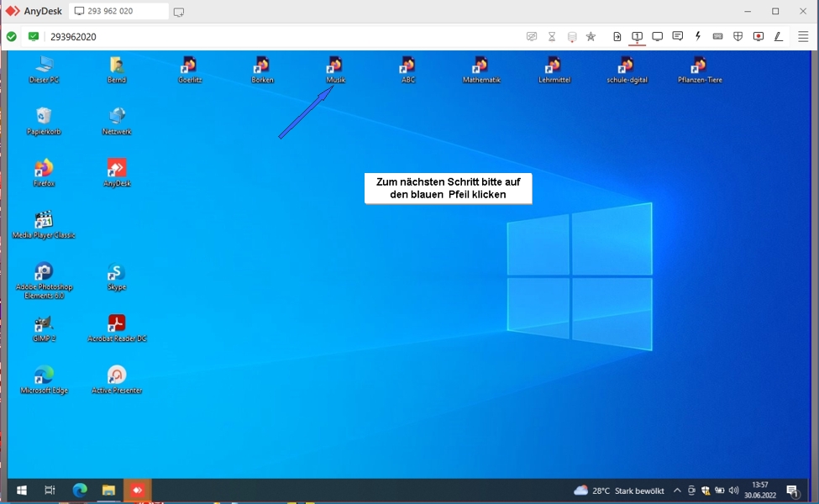Viewport: 819px width, 504px height.
Task: Click the shield permissions icon
Action: pos(738,37)
